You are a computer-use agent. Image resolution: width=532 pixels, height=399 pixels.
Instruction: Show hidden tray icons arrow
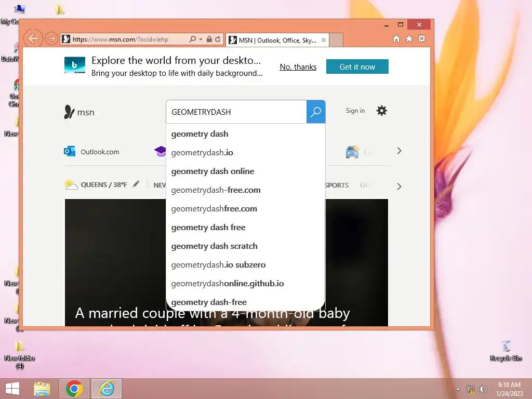point(458,389)
